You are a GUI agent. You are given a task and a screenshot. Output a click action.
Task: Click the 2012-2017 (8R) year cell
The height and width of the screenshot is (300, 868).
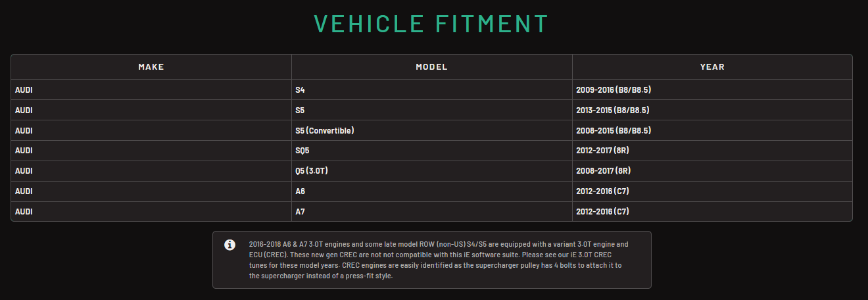[x=604, y=151]
